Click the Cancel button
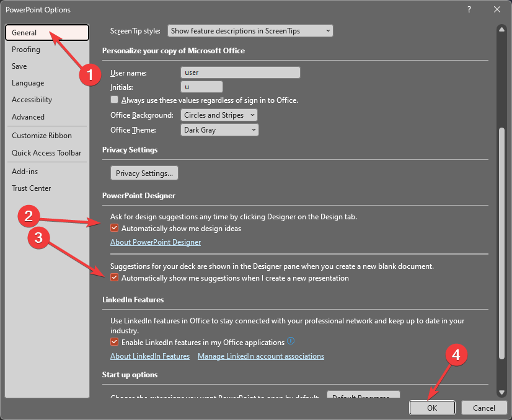This screenshot has height=420, width=512. 484,408
